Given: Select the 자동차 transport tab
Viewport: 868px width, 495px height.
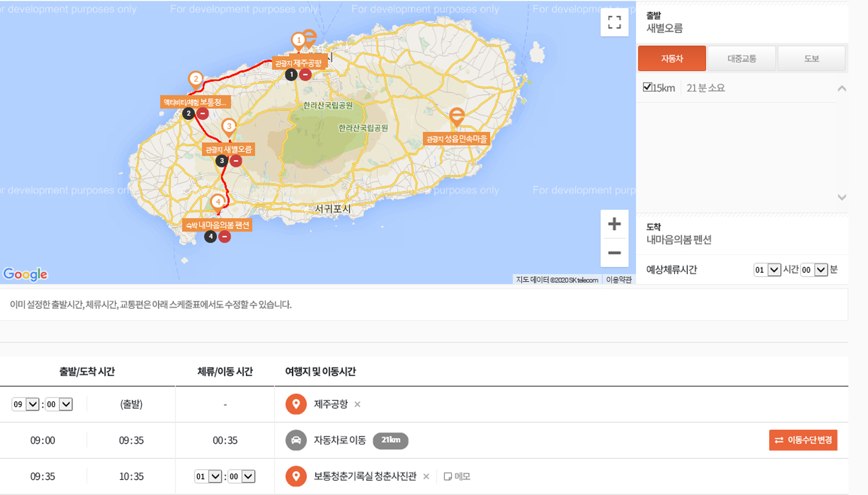Looking at the screenshot, I should [672, 58].
